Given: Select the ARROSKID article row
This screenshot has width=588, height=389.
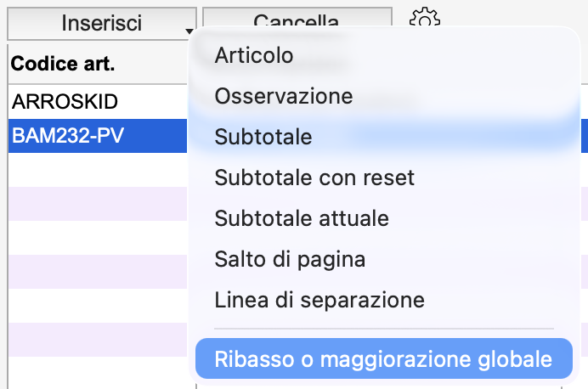Looking at the screenshot, I should (x=65, y=101).
